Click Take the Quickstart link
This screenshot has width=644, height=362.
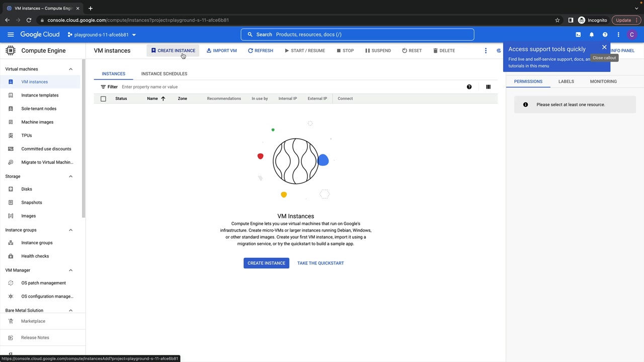pyautogui.click(x=320, y=263)
